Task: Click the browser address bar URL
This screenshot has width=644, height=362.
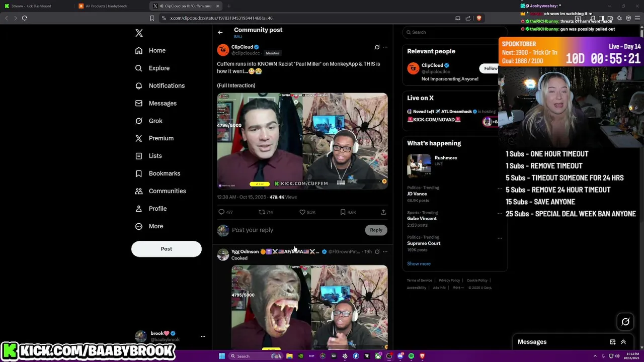Action: (221, 18)
